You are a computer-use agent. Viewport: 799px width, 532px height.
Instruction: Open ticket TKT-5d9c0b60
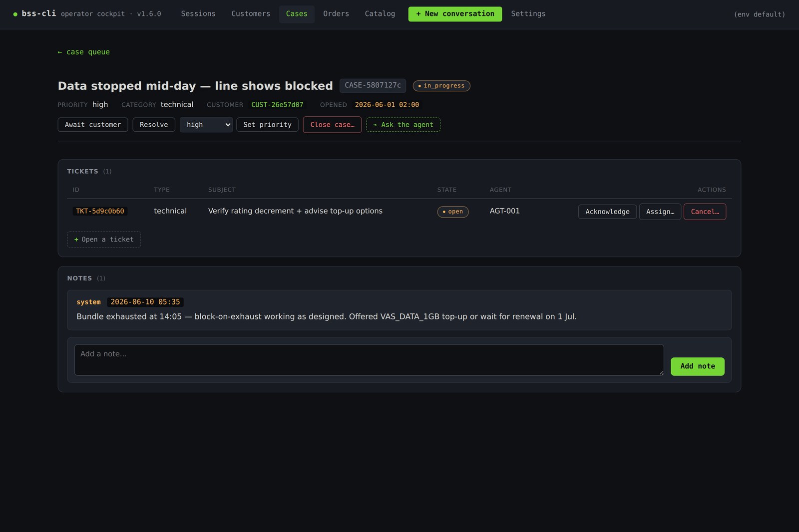[x=100, y=211]
